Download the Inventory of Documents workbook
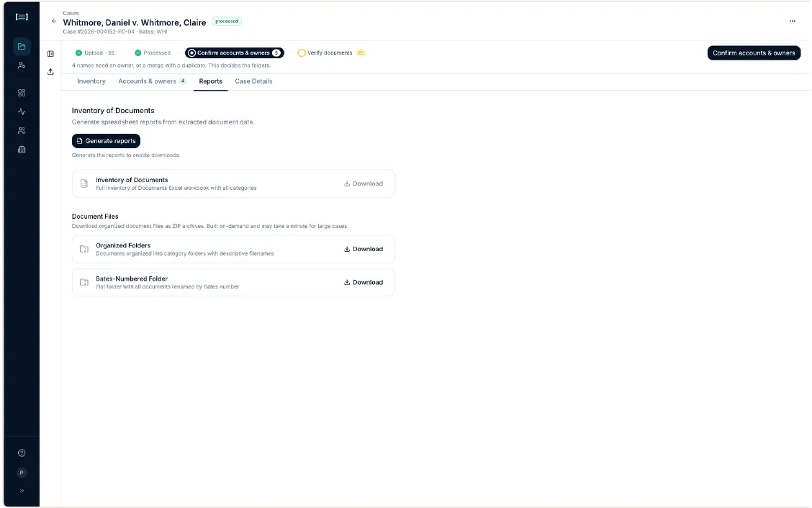This screenshot has height=508, width=812. 364,183
